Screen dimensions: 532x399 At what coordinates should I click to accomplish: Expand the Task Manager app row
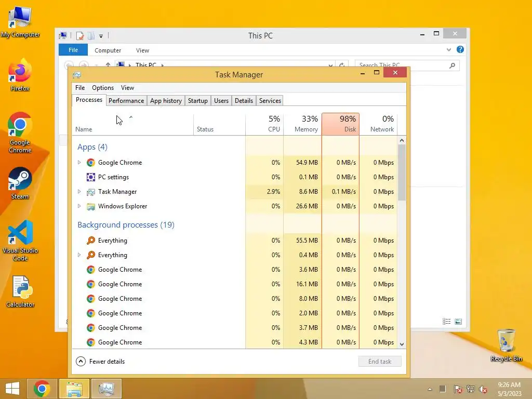pos(79,192)
